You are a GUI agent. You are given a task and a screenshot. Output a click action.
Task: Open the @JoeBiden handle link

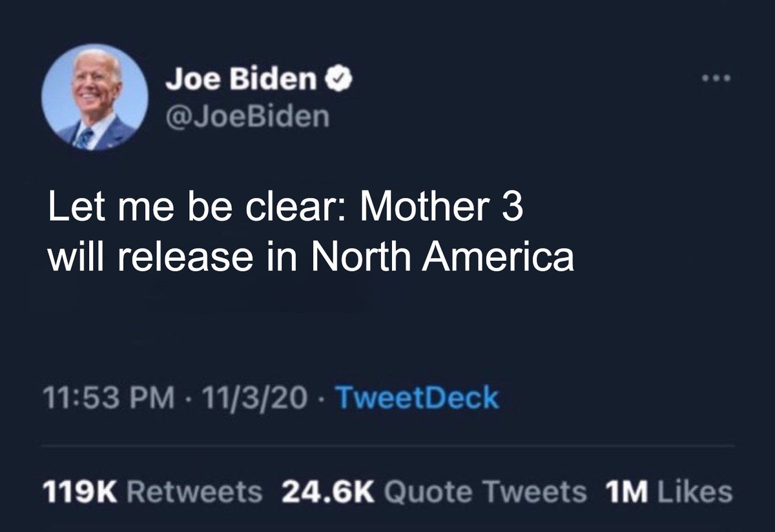coord(247,117)
